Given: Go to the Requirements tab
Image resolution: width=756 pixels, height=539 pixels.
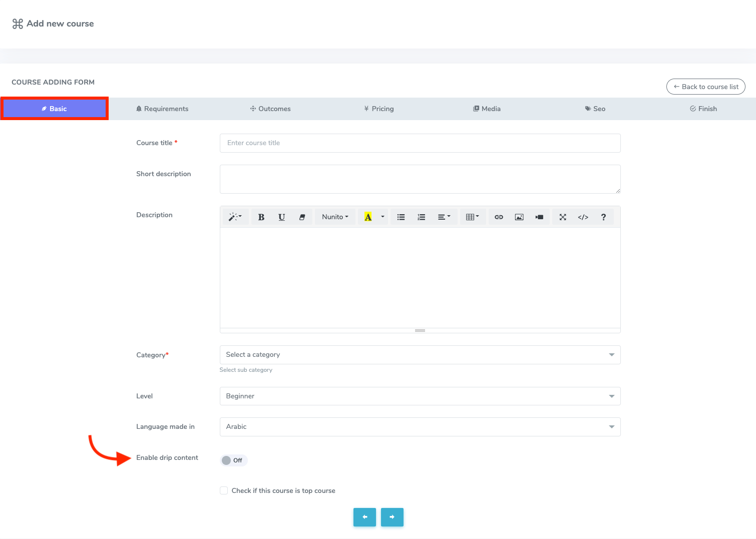Looking at the screenshot, I should 162,109.
